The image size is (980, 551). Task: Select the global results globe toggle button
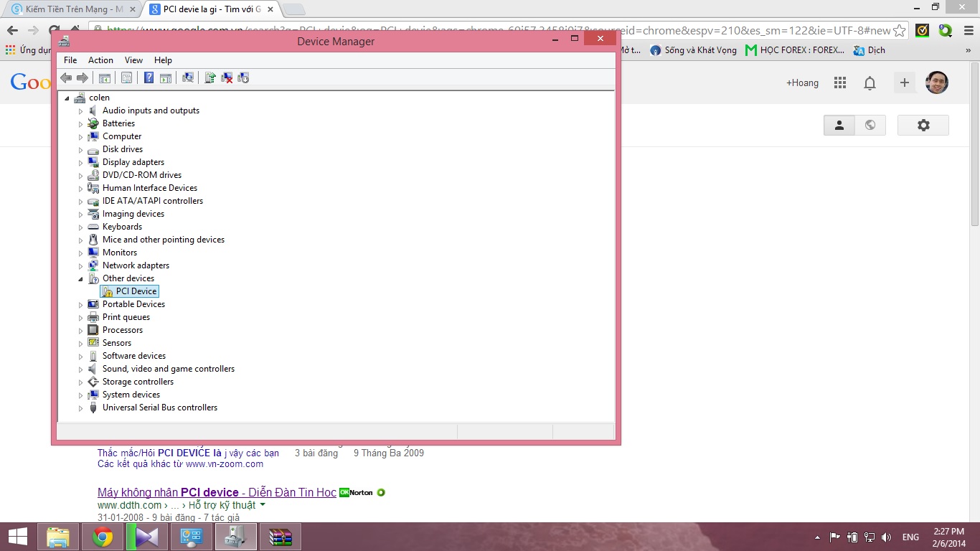tap(870, 125)
